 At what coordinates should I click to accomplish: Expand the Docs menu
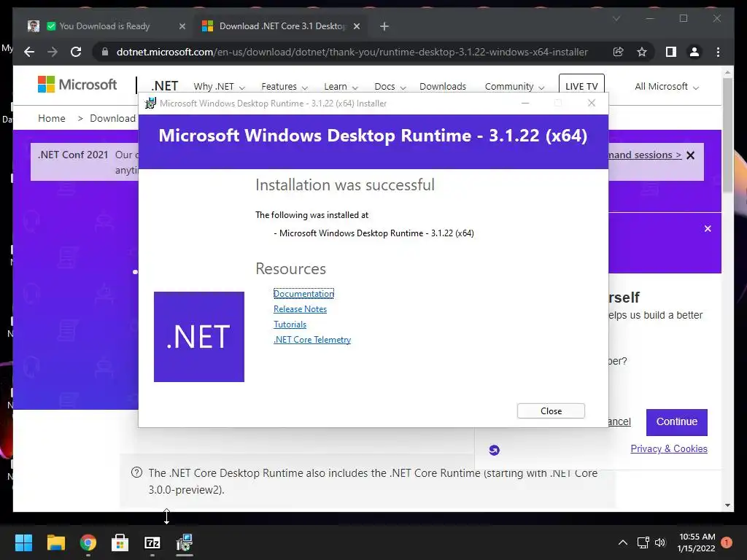(390, 87)
